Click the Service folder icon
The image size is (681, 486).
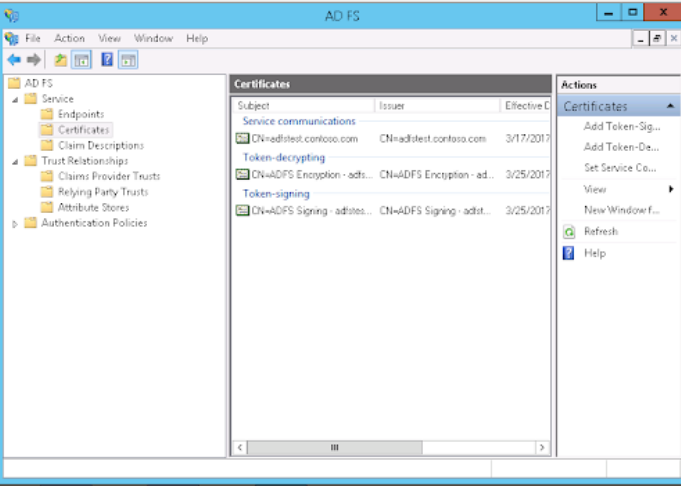tap(30, 99)
